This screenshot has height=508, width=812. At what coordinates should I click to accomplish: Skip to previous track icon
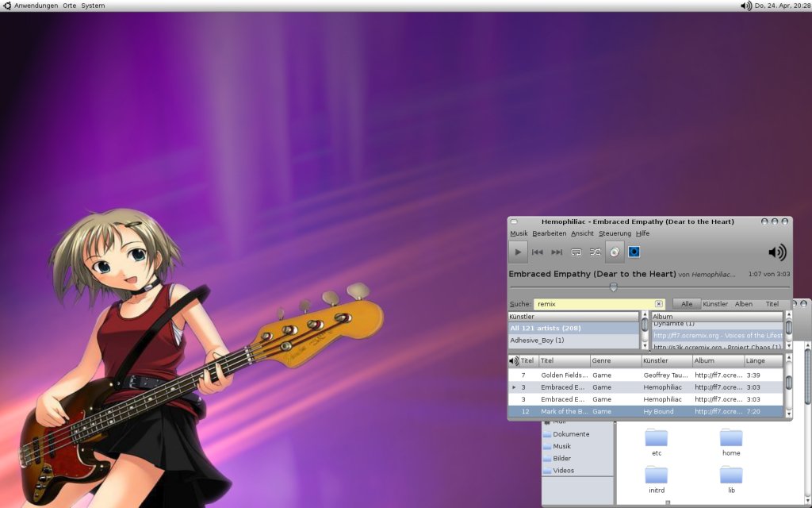[x=537, y=252]
